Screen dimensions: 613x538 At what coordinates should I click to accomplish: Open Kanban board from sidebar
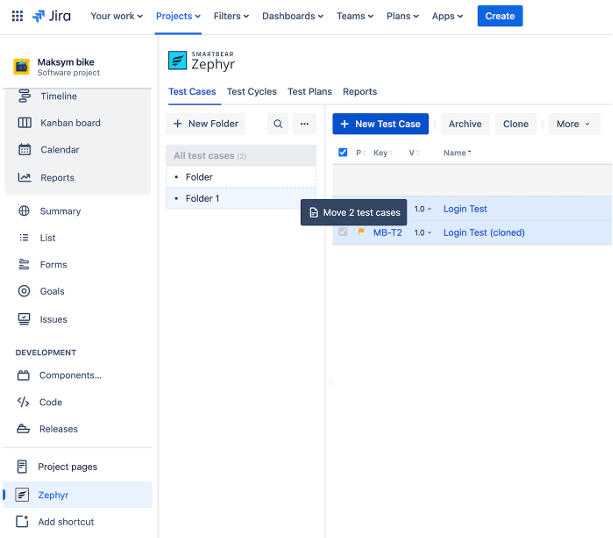coord(70,123)
